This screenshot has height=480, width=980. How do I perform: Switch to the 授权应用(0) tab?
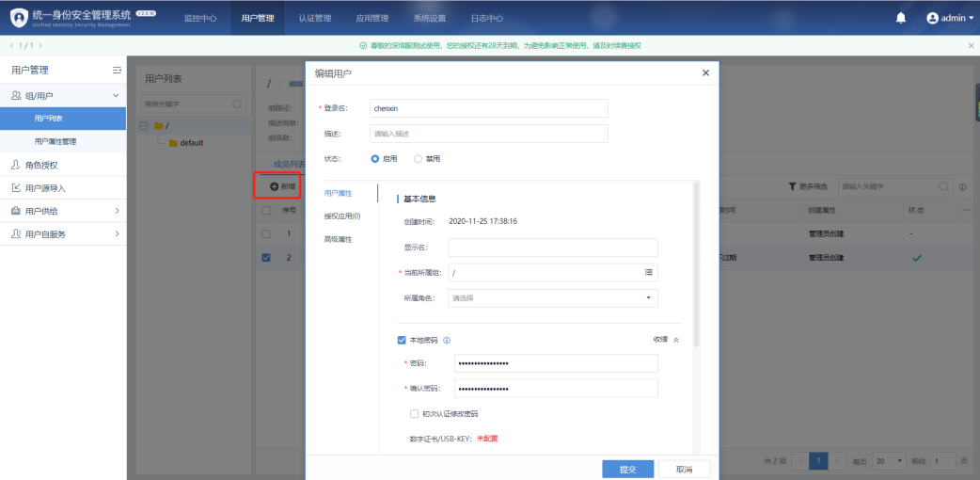pyautogui.click(x=342, y=216)
